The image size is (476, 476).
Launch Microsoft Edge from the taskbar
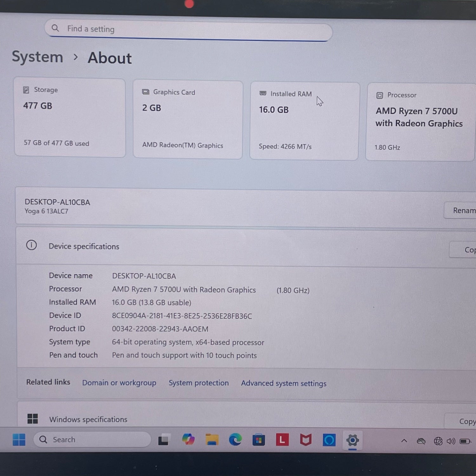tap(235, 440)
